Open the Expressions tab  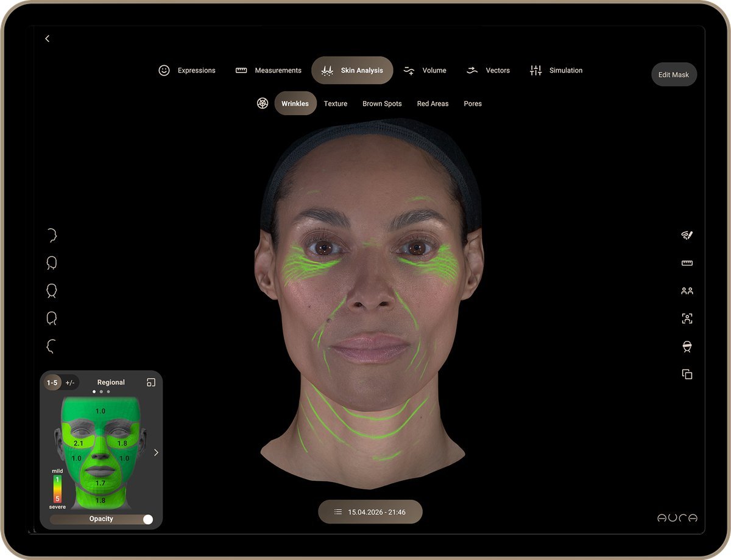[187, 71]
